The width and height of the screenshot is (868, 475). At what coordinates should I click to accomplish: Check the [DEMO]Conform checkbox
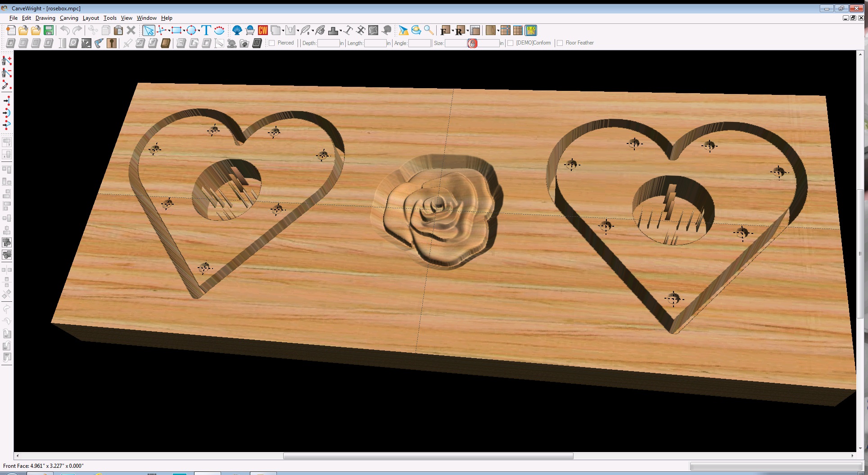pyautogui.click(x=511, y=43)
